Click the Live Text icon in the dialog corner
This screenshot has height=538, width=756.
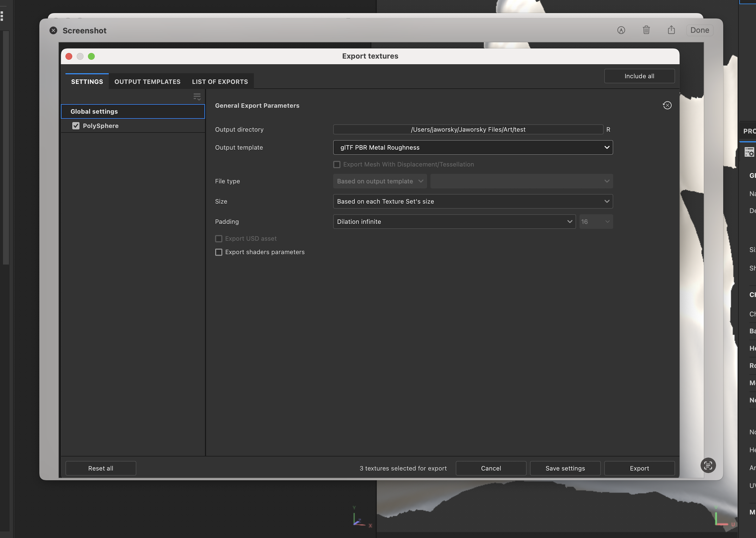708,465
